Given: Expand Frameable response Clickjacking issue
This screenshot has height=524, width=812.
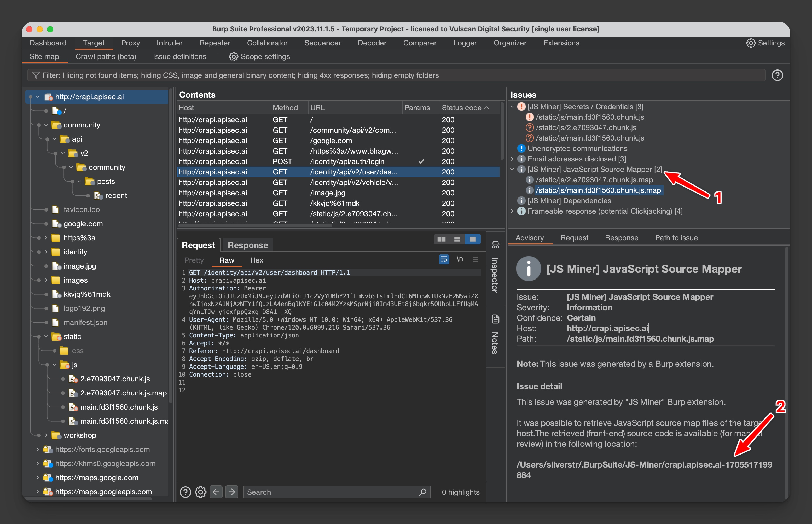Looking at the screenshot, I should (x=513, y=212).
